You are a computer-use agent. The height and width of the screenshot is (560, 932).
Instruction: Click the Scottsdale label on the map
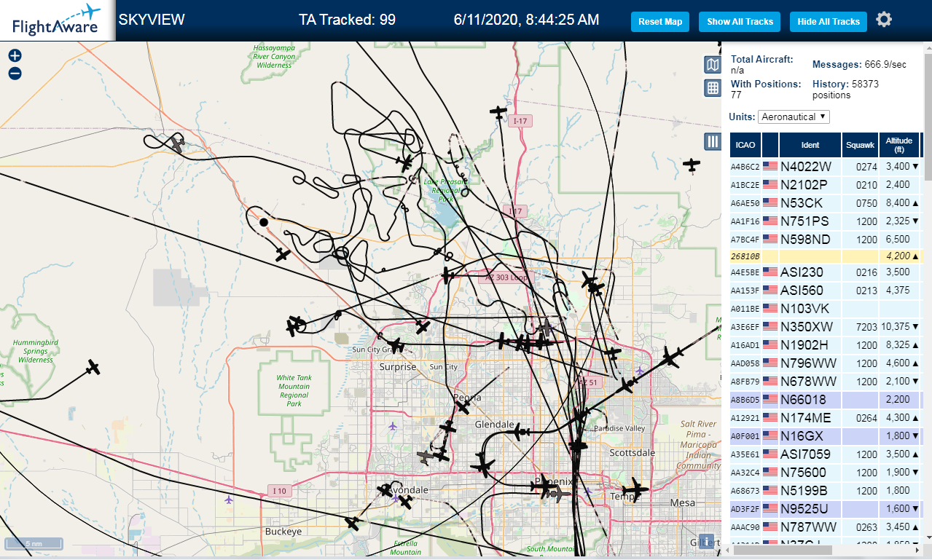click(632, 452)
